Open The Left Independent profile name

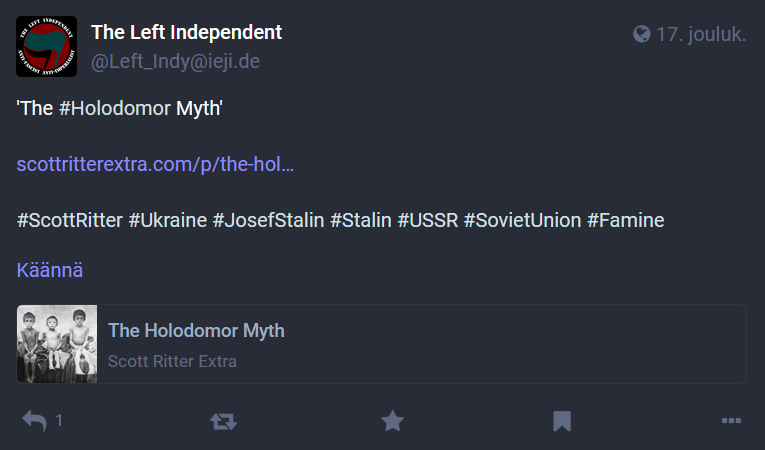(x=186, y=32)
